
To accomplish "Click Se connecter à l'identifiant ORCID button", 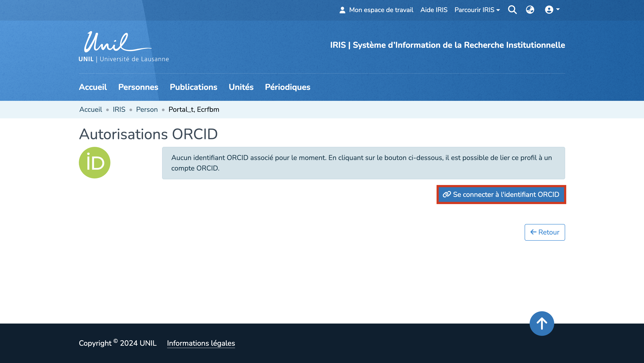I will pos(501,194).
